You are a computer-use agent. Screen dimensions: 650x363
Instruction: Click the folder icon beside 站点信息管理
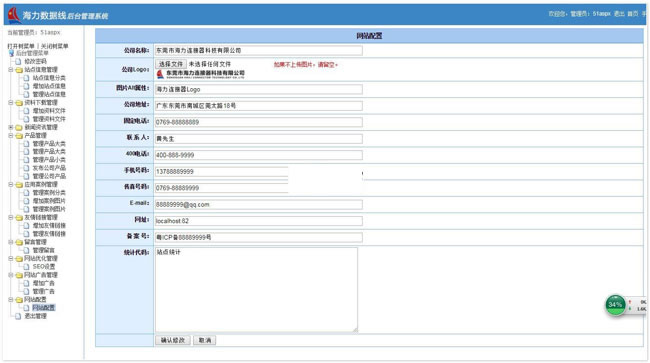point(19,70)
